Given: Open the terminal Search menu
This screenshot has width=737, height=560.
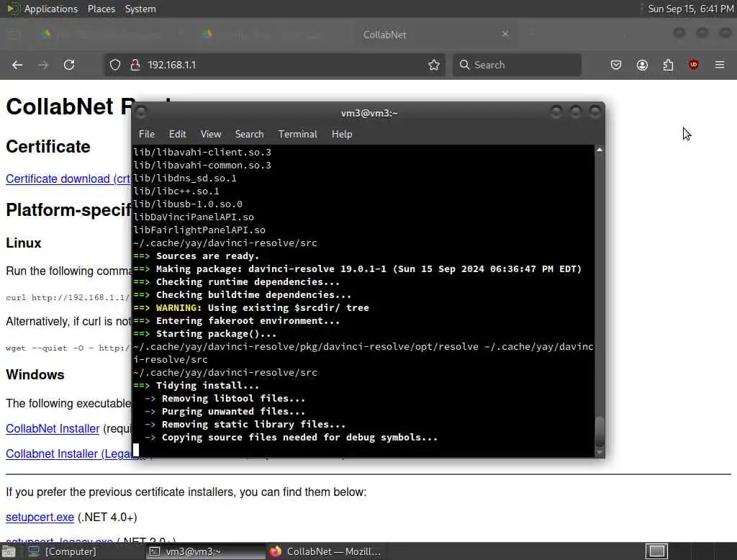Looking at the screenshot, I should (249, 134).
